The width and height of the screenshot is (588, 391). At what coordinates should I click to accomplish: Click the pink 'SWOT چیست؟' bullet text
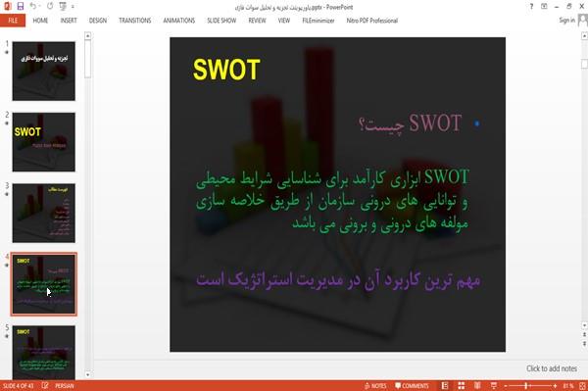[411, 123]
